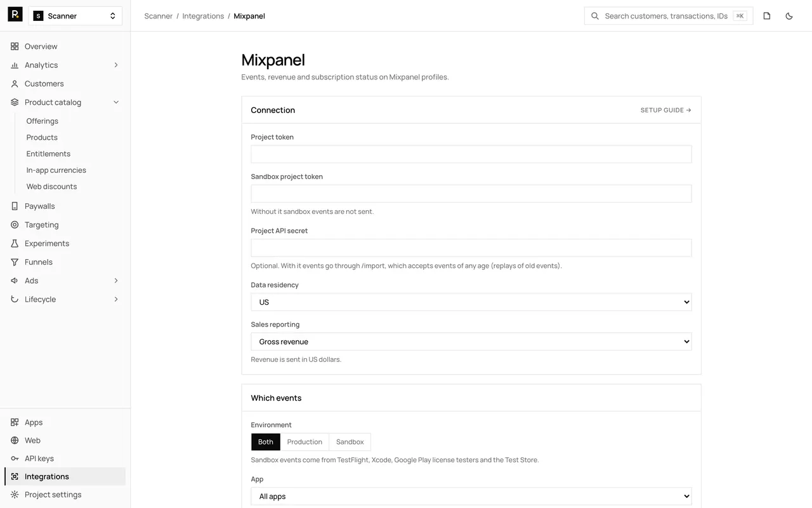Focus the Sandbox project token field
The width and height of the screenshot is (812, 508).
(x=471, y=194)
